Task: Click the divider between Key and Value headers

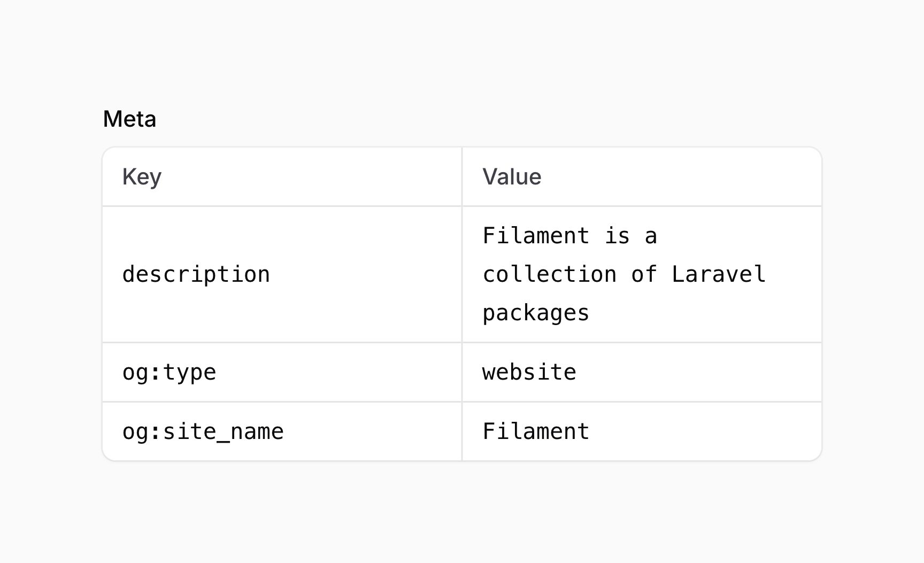Action: click(x=462, y=177)
